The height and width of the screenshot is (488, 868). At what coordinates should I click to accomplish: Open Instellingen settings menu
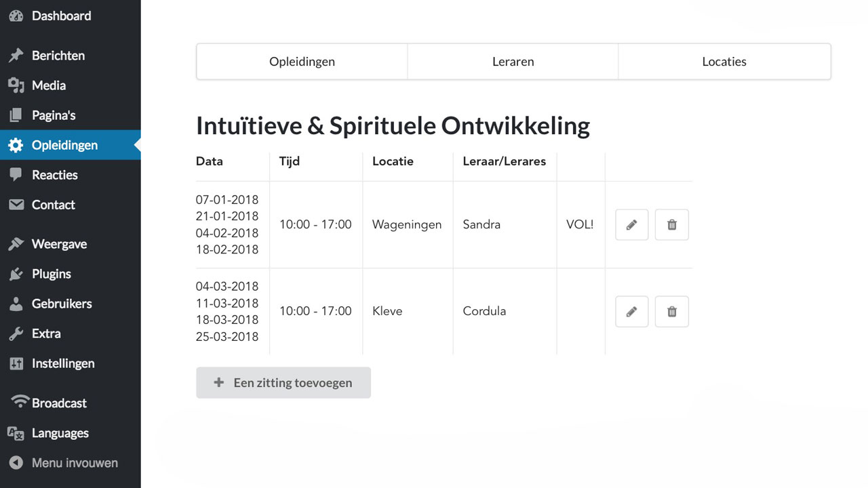(62, 363)
